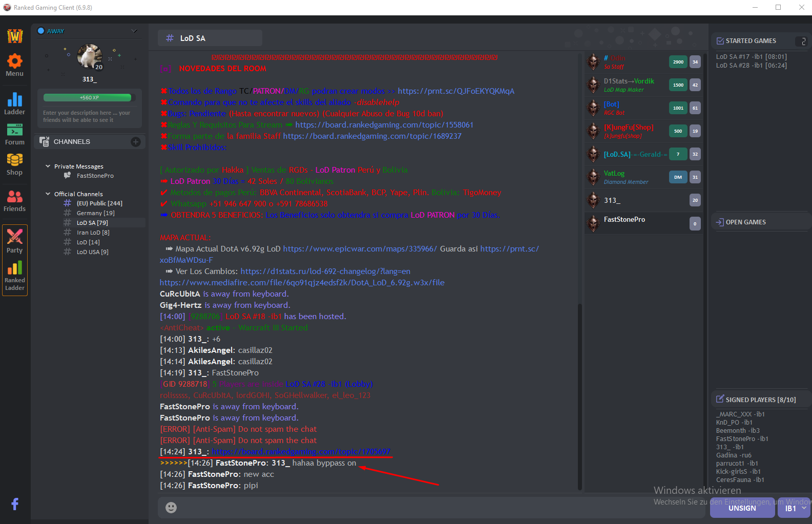Screen dimensions: 812x524
Task: Open FastStonePro private message
Action: [x=95, y=176]
